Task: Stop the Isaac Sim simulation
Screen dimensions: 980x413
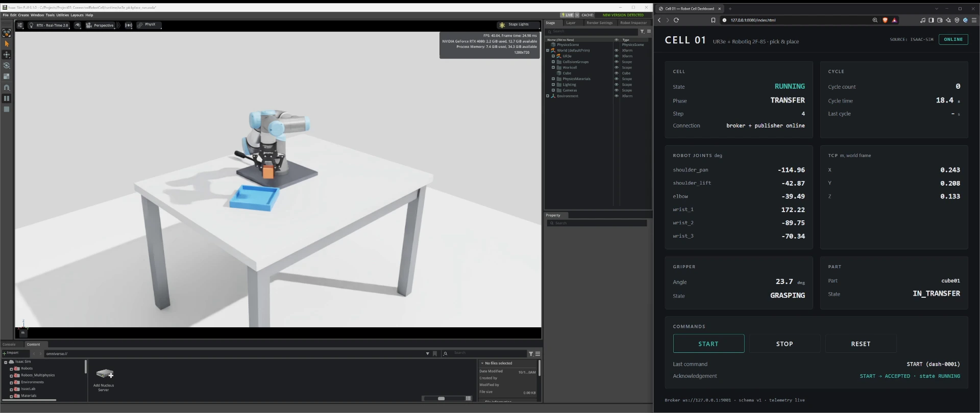Action: tap(7, 109)
